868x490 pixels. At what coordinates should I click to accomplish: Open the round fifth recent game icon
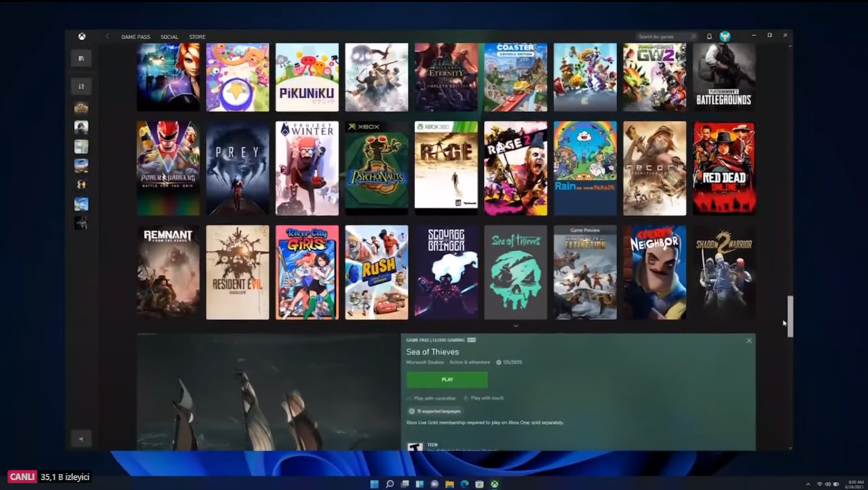tap(81, 184)
